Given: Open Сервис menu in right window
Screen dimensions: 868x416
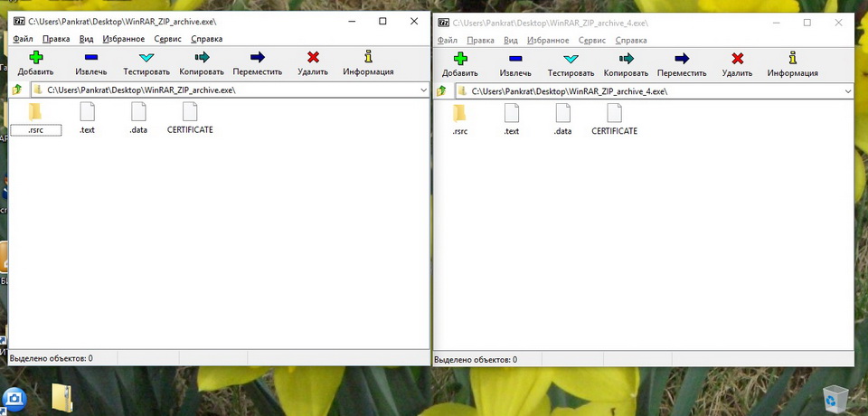Looking at the screenshot, I should pyautogui.click(x=592, y=41).
